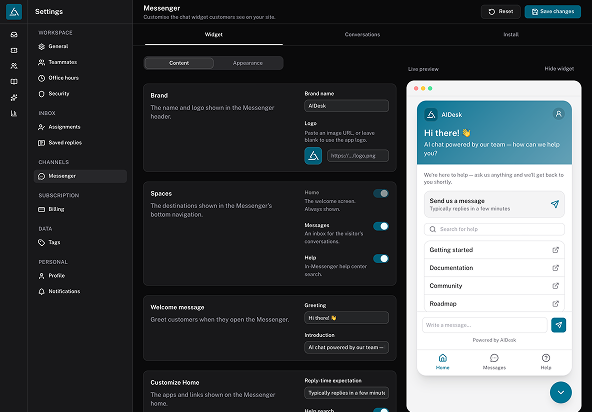The image size is (592, 412).
Task: Open the Community link in the preview
Action: click(494, 286)
